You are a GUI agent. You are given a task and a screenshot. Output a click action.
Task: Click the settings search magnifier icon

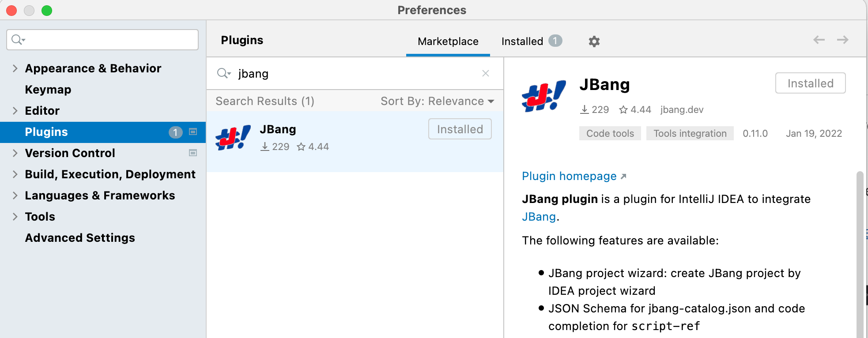coord(18,40)
